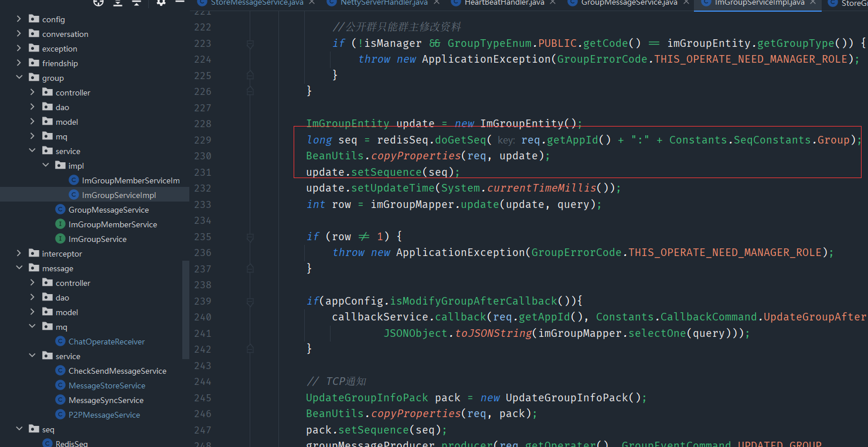Screen dimensions: 868x447
Task: Collapse the seq folder arrow
Action: (19, 429)
